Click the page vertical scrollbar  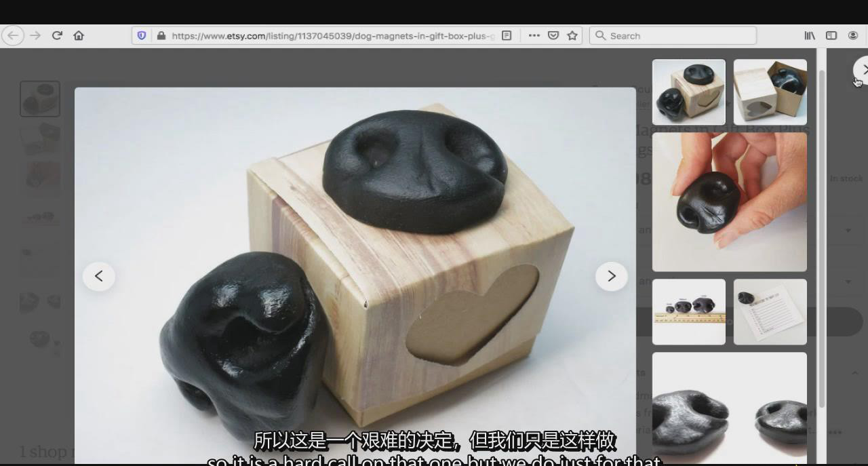coord(822,237)
